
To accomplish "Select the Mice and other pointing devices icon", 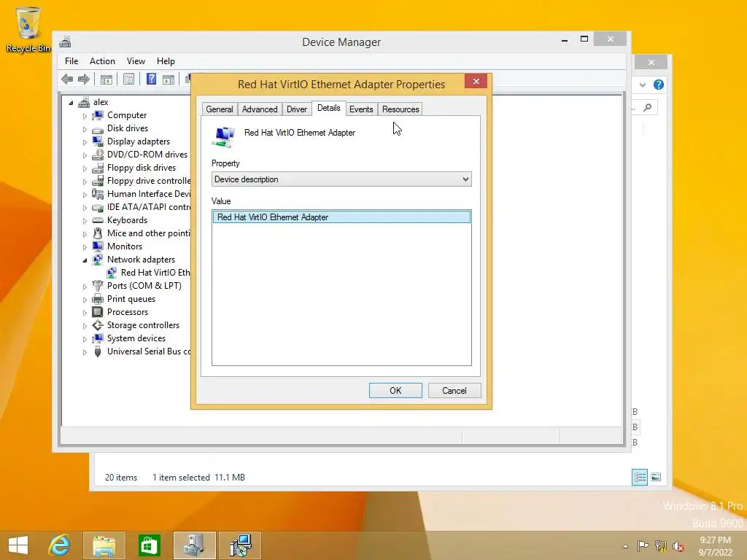I will point(98,233).
